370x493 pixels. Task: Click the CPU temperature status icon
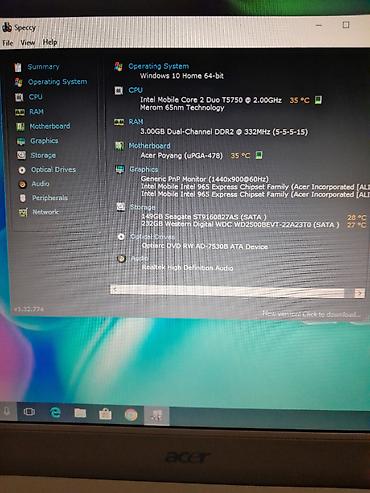[x=318, y=100]
